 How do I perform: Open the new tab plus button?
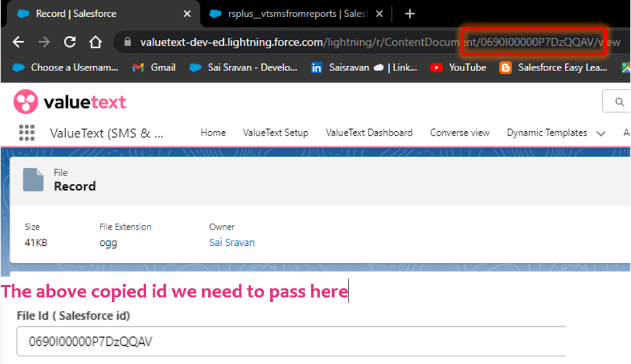[410, 14]
